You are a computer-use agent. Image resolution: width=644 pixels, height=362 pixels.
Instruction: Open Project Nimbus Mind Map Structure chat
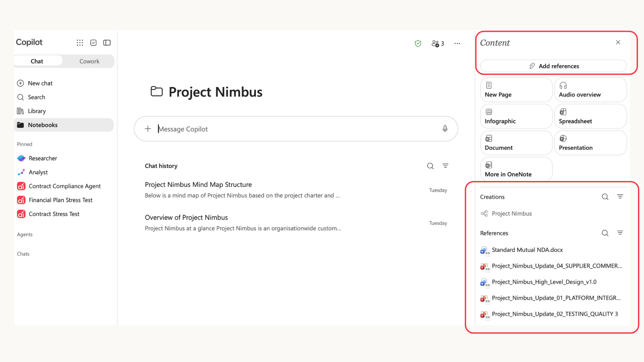(x=296, y=190)
